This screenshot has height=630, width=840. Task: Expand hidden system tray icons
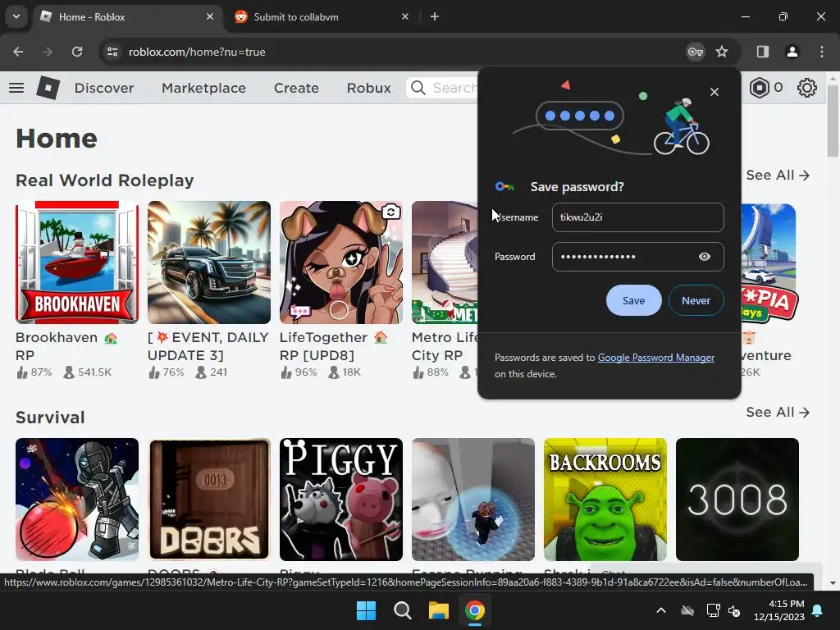click(661, 610)
